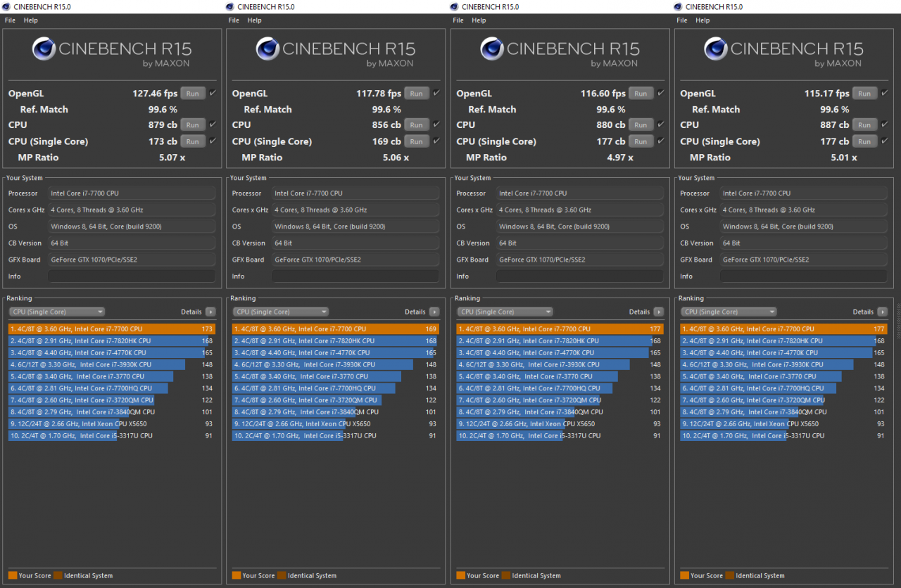The height and width of the screenshot is (588, 901).
Task: Select i7-3840QM ranking row in 880 cb window
Action: (560, 412)
